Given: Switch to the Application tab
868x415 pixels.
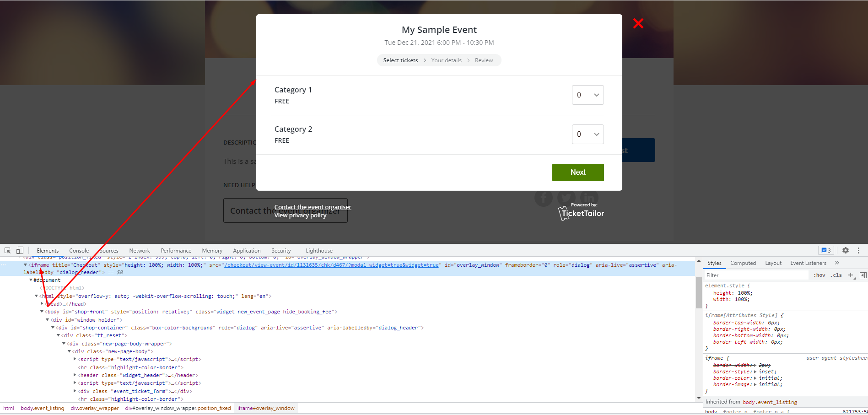Looking at the screenshot, I should 247,251.
